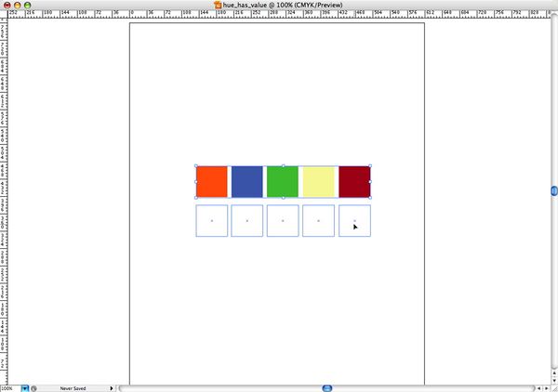Select the dark red color square
Image resolution: width=558 pixels, height=392 pixels.
(354, 181)
